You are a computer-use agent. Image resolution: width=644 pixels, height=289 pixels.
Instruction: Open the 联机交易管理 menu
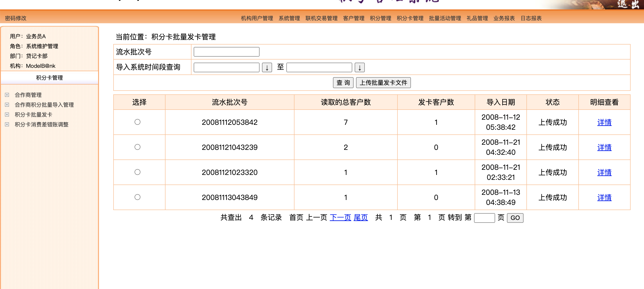[321, 18]
